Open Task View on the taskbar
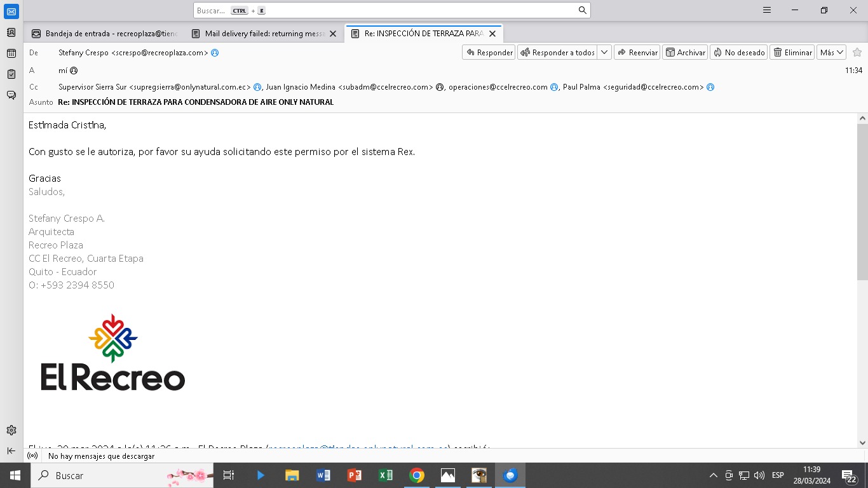868x488 pixels. [x=229, y=475]
